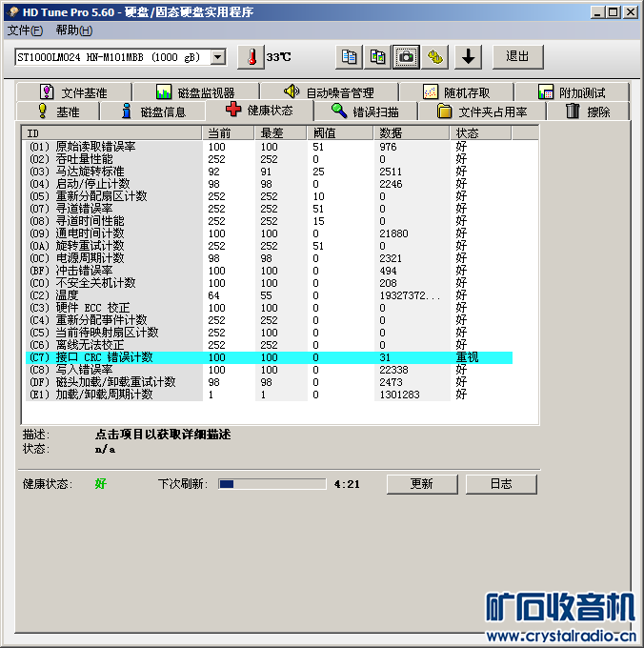Click the random access graph icon
Screen dimensions: 644x648
pyautogui.click(x=431, y=91)
